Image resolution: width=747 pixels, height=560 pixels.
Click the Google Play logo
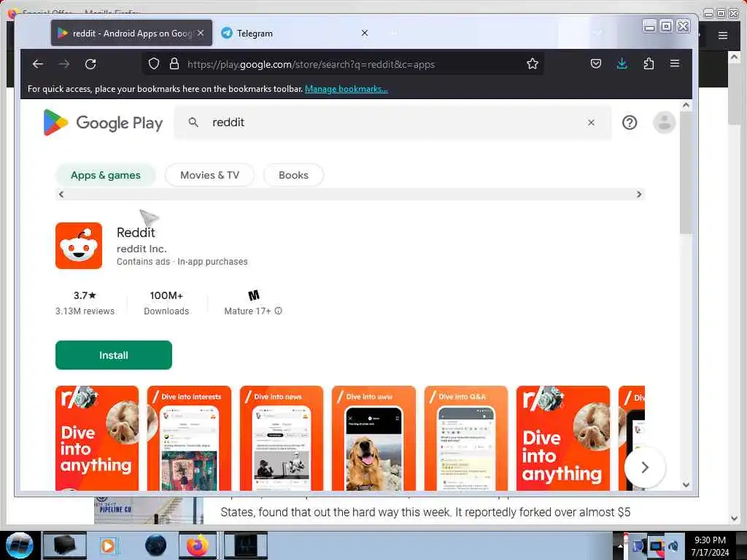coord(103,122)
